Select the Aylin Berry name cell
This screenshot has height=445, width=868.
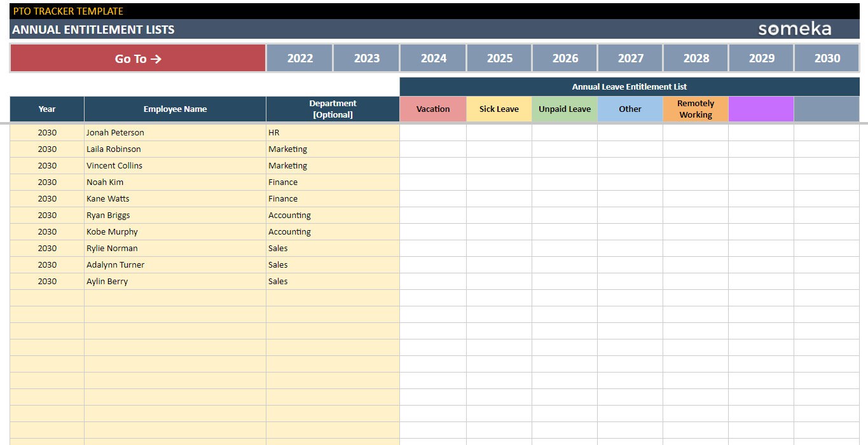175,281
